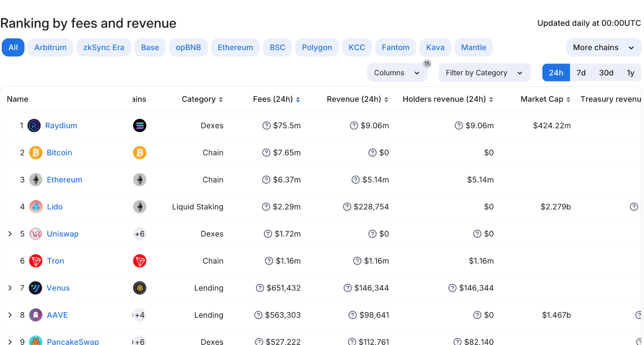Sort by Revenue (24h) column
Image resolution: width=644 pixels, height=345 pixels.
[x=358, y=99]
